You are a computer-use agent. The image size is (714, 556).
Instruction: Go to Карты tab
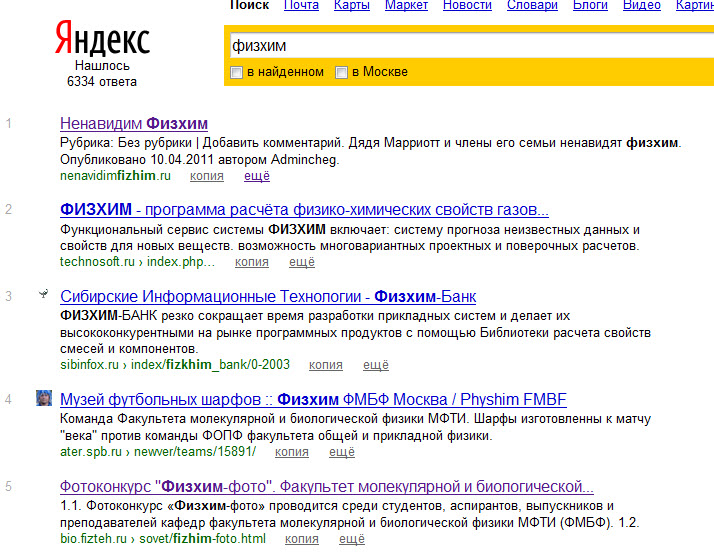pyautogui.click(x=352, y=5)
